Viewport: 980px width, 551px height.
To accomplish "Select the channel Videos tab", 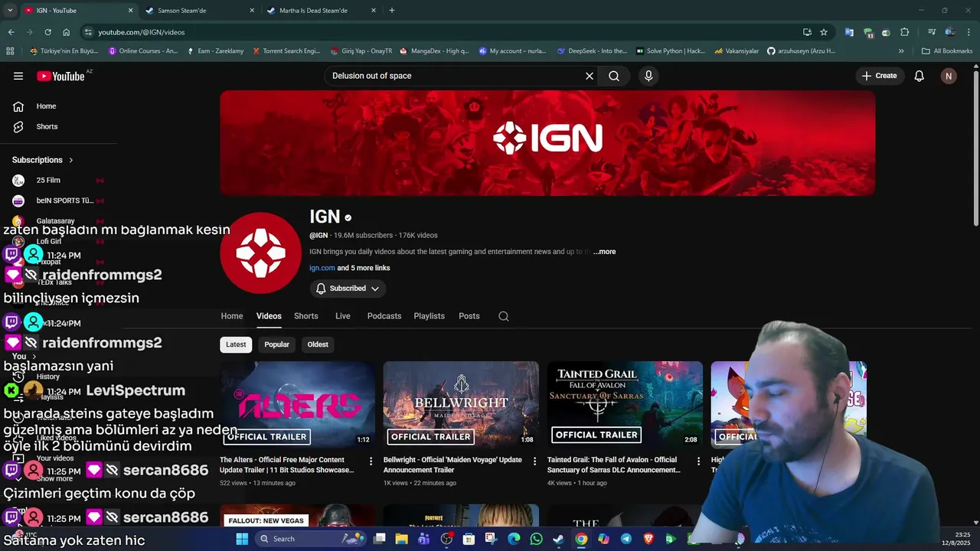I will 269,316.
